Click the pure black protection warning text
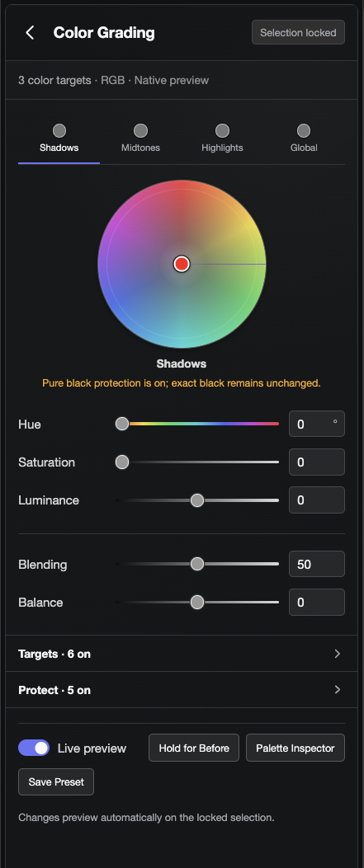 [x=182, y=382]
